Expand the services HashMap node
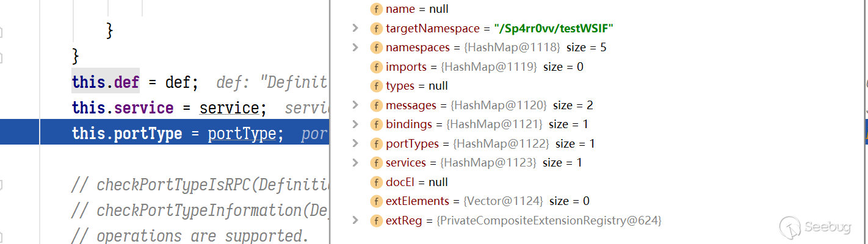868x244 pixels. (355, 162)
